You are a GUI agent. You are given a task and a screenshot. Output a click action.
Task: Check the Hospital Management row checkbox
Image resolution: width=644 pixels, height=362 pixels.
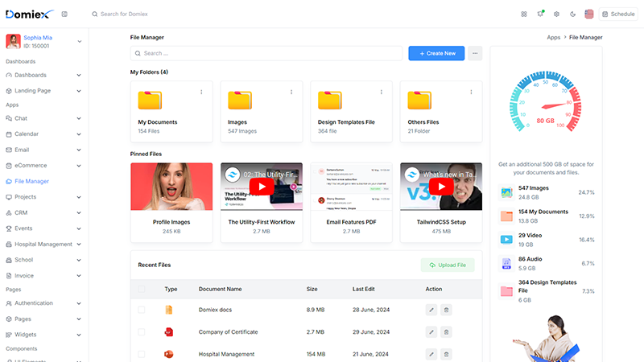point(142,354)
